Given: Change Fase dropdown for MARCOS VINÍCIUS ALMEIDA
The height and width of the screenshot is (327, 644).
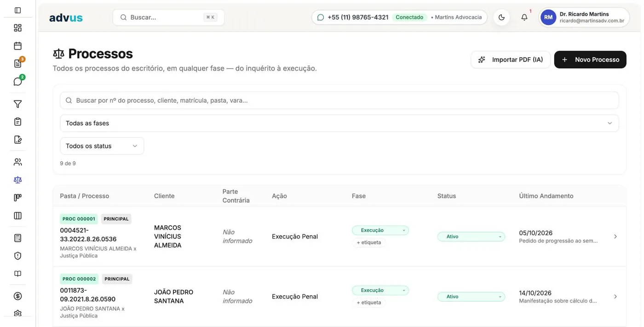Looking at the screenshot, I should 380,230.
